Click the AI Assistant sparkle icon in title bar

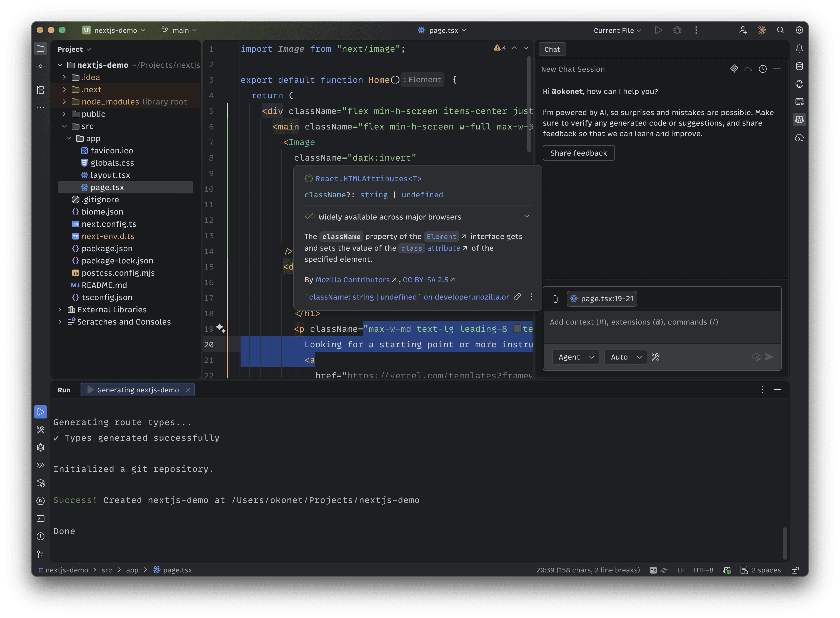coord(761,30)
